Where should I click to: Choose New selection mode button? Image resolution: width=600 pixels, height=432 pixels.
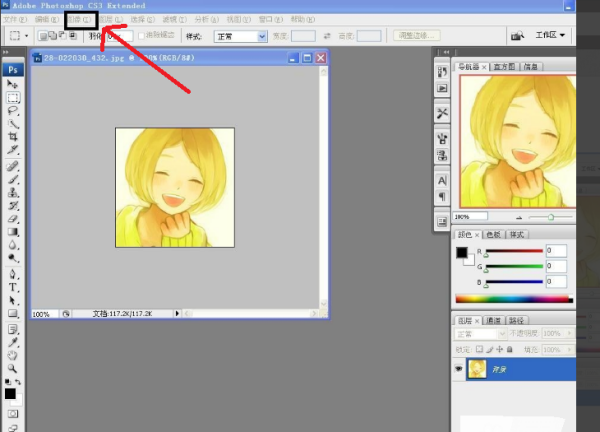43,36
